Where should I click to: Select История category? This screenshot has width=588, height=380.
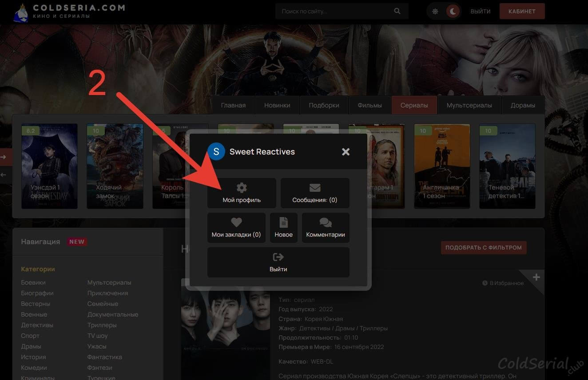pos(33,357)
